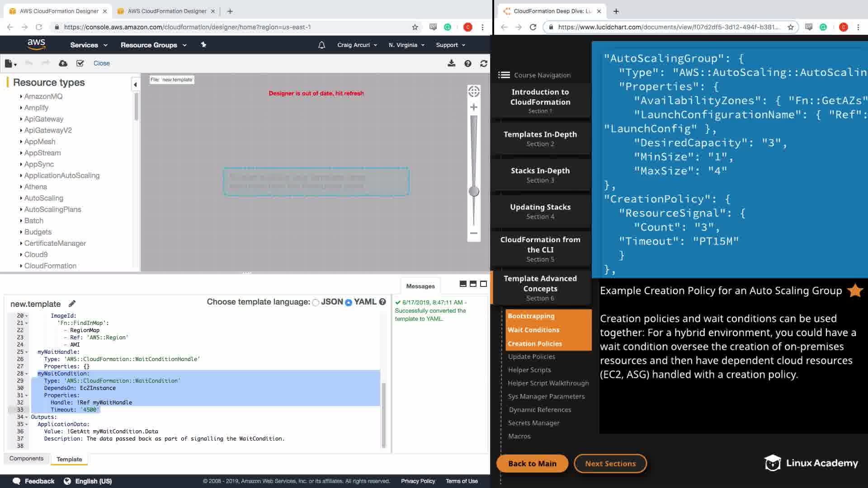This screenshot has height=488, width=868.
Task: Click the Designer refresh icon
Action: click(484, 63)
